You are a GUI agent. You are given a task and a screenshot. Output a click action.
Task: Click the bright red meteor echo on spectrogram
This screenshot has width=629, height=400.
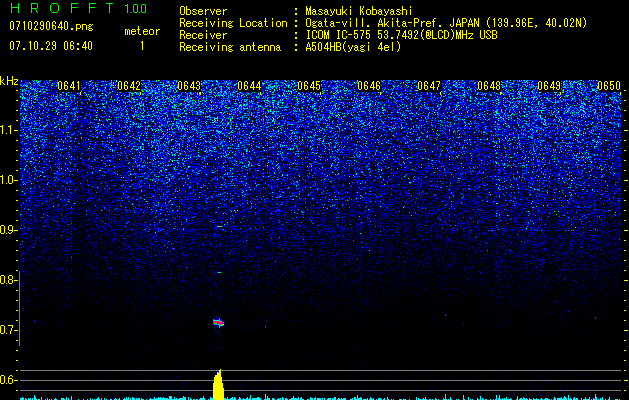[x=218, y=322]
